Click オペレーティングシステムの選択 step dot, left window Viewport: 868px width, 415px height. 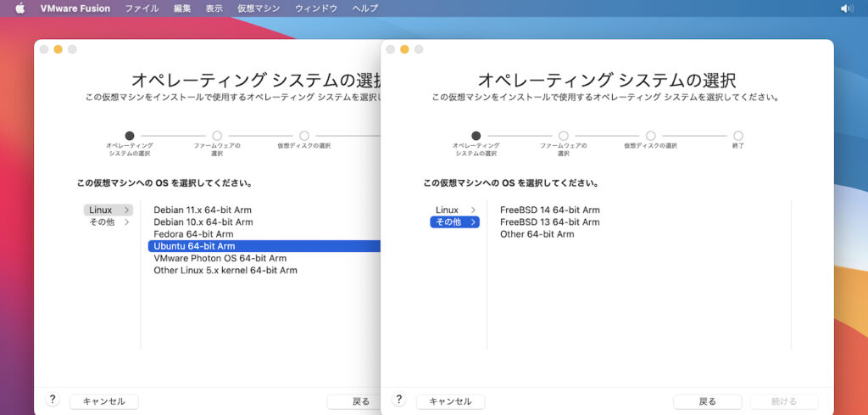tap(130, 136)
